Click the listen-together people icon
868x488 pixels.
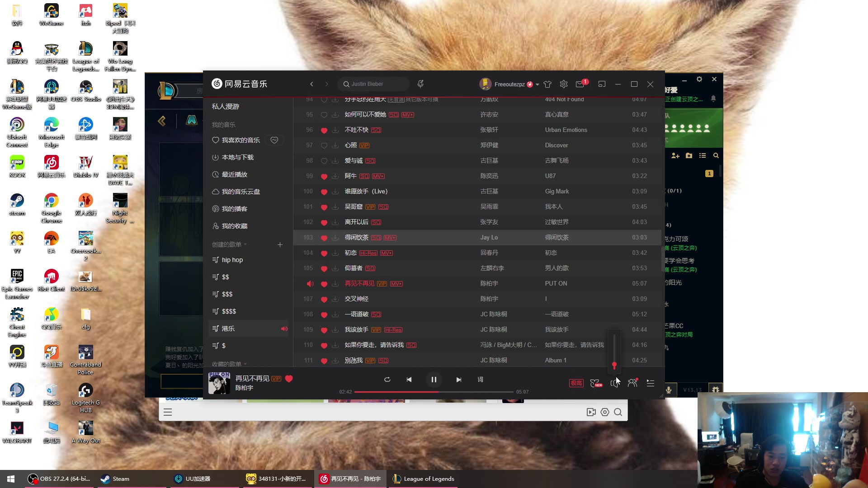(632, 383)
